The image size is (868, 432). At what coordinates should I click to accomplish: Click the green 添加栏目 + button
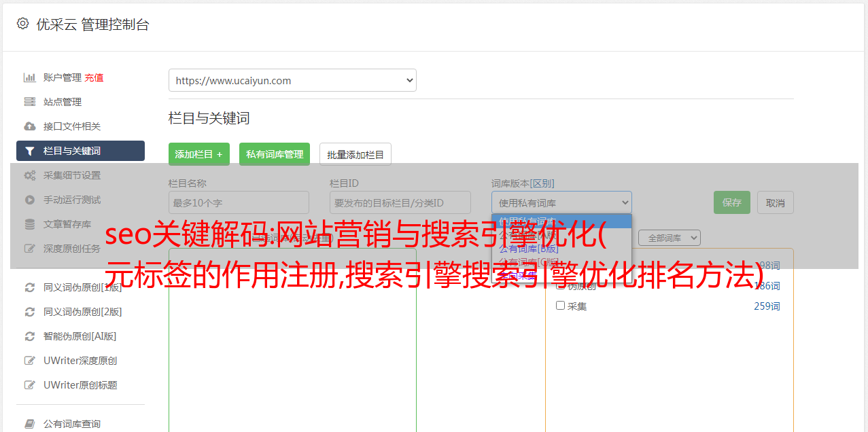(199, 154)
